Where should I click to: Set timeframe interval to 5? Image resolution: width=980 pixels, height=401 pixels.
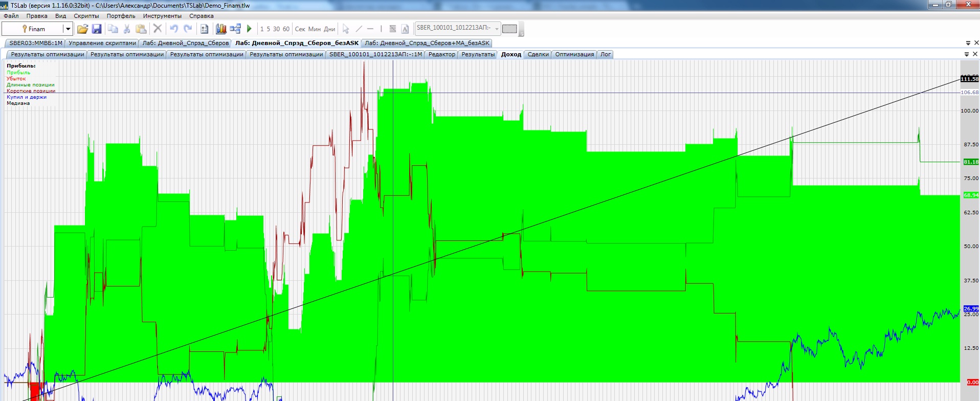(268, 29)
